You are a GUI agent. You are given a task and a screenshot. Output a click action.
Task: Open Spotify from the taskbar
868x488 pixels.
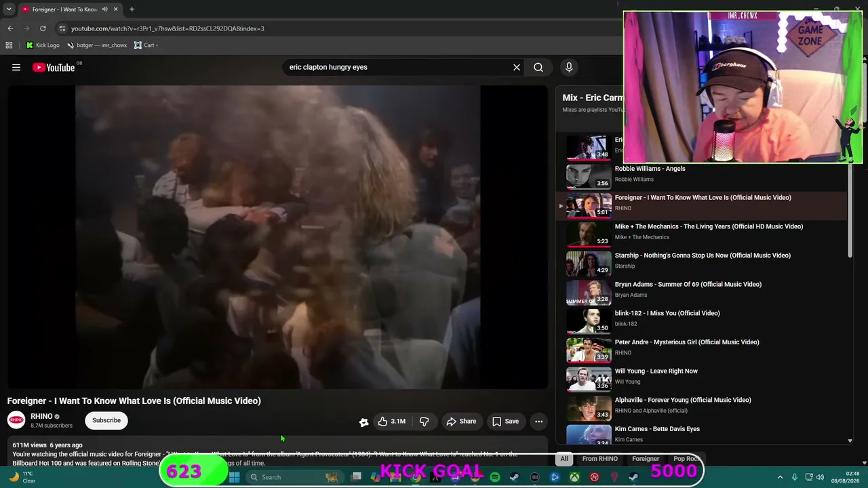[495, 477]
